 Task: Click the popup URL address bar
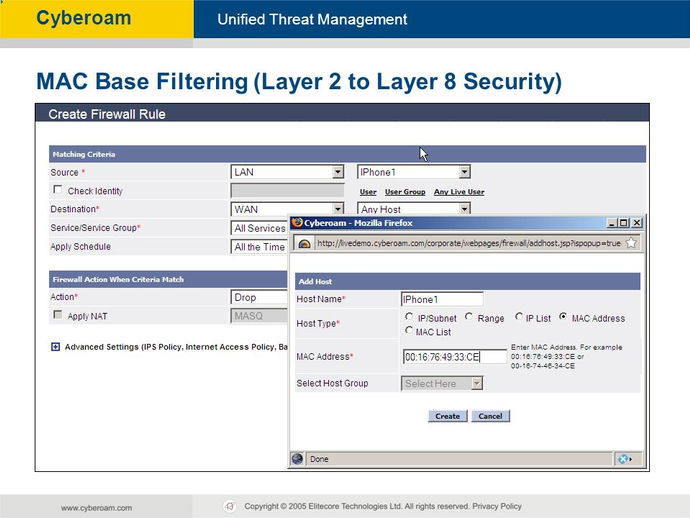pos(469,243)
